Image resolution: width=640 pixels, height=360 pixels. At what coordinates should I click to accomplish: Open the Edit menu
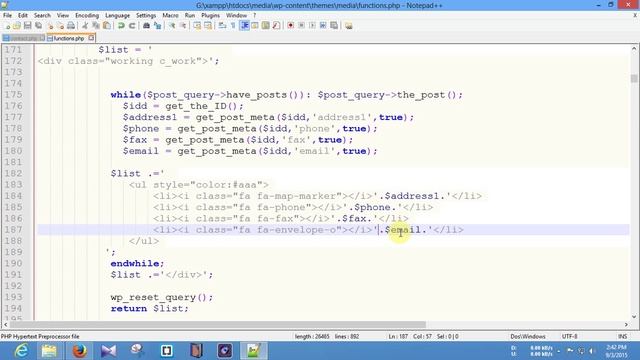23,16
